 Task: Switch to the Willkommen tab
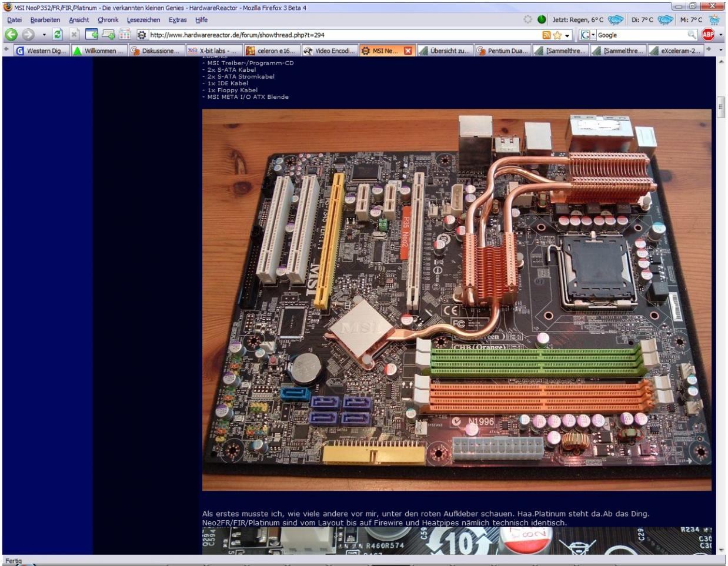point(98,51)
